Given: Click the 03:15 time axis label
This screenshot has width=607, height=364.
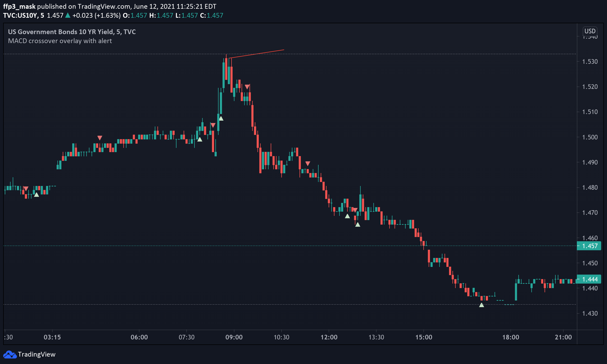Looking at the screenshot, I should click(52, 337).
